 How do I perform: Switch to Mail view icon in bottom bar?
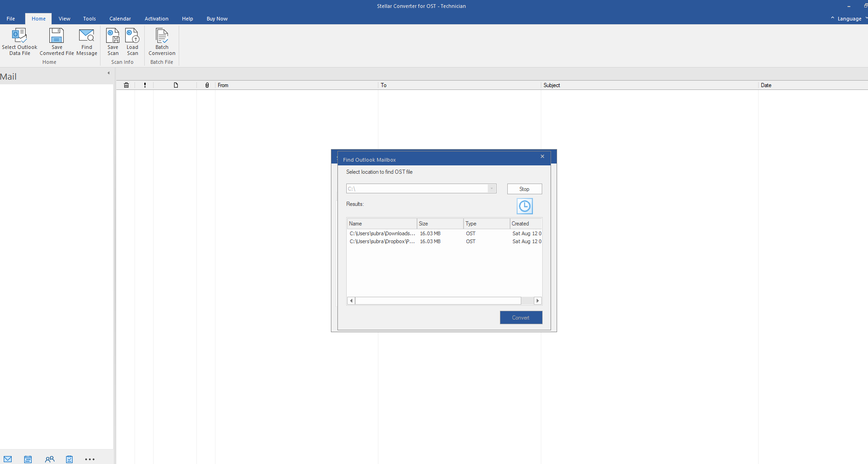pos(8,459)
